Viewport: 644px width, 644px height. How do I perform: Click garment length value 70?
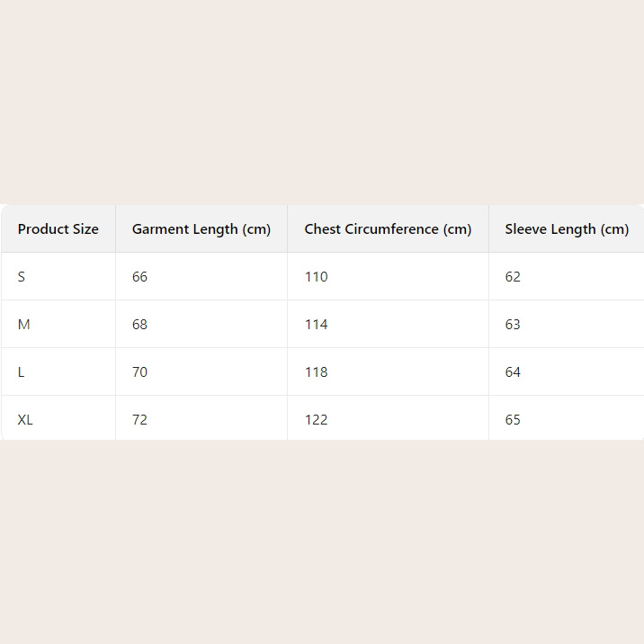click(139, 372)
